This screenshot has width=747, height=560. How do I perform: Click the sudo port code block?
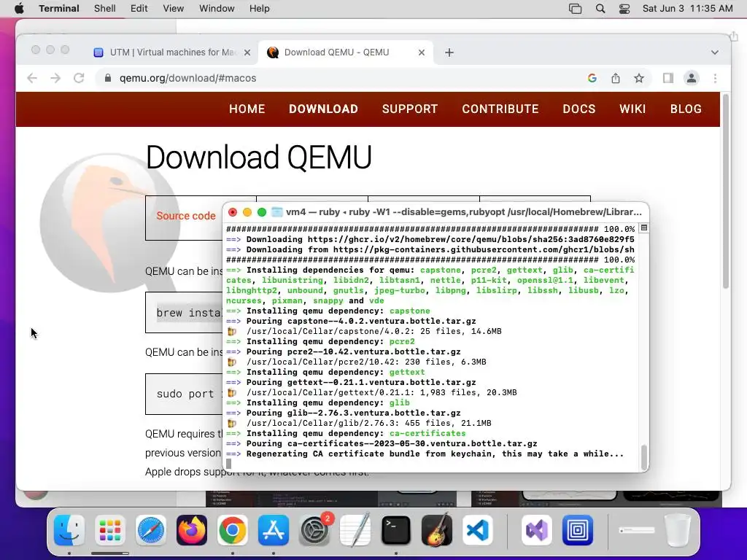tap(184, 394)
